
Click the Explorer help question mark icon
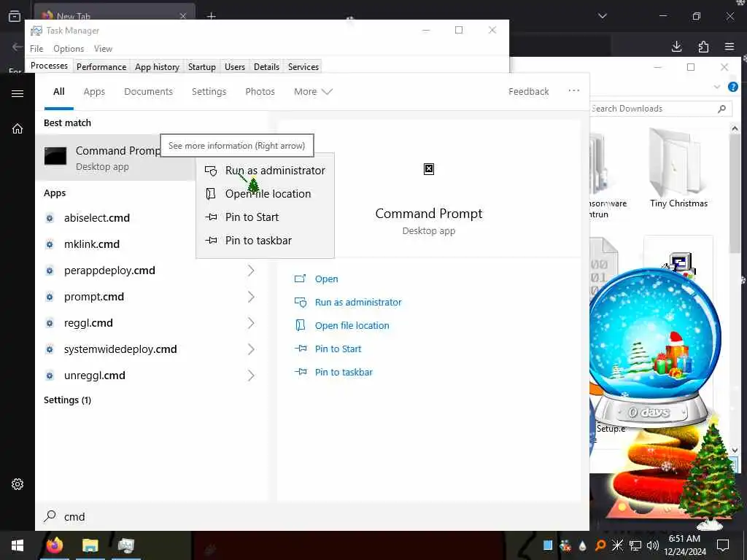click(732, 87)
